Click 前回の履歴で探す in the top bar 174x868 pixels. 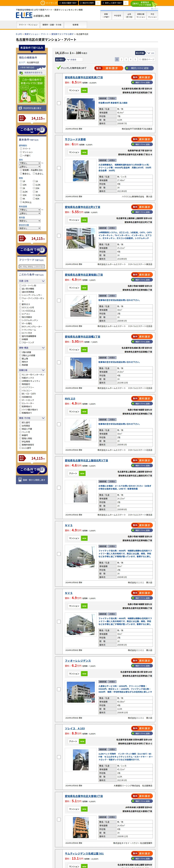[68, 3]
